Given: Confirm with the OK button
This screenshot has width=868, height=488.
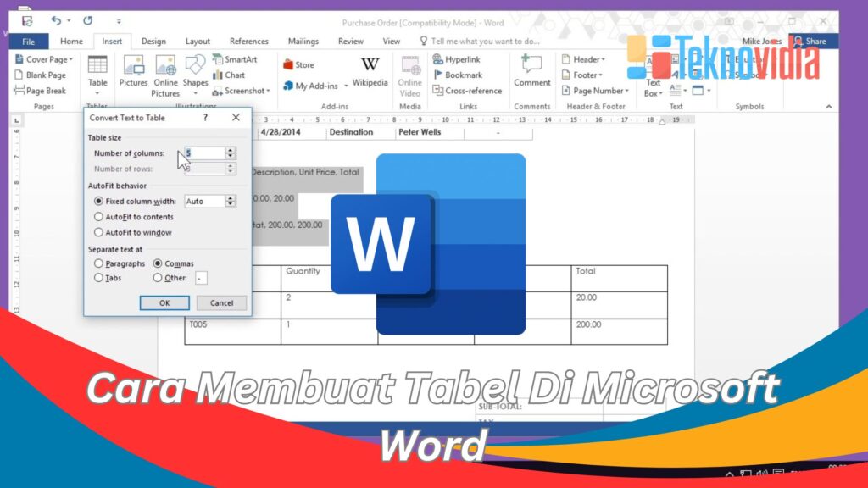Looking at the screenshot, I should click(164, 302).
